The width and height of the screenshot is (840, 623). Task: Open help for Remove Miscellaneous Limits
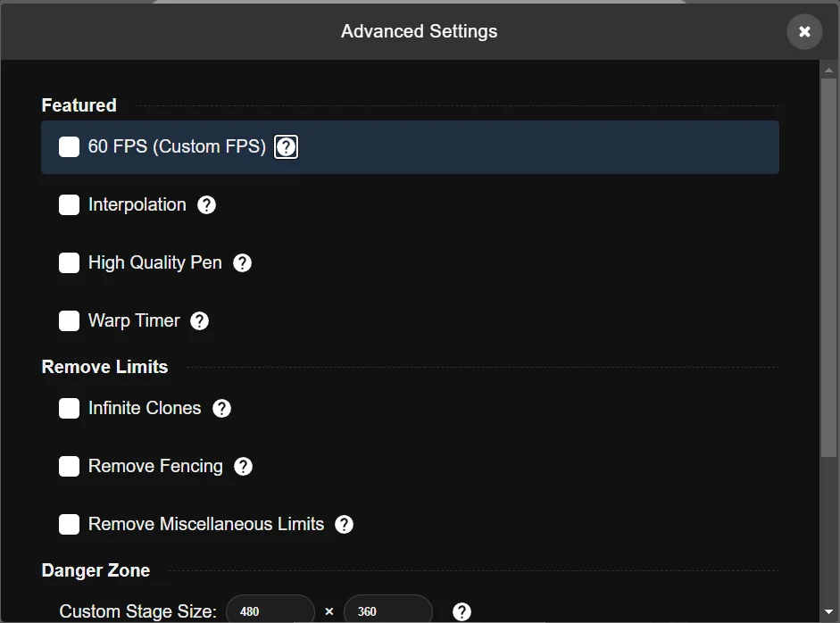pyautogui.click(x=345, y=524)
